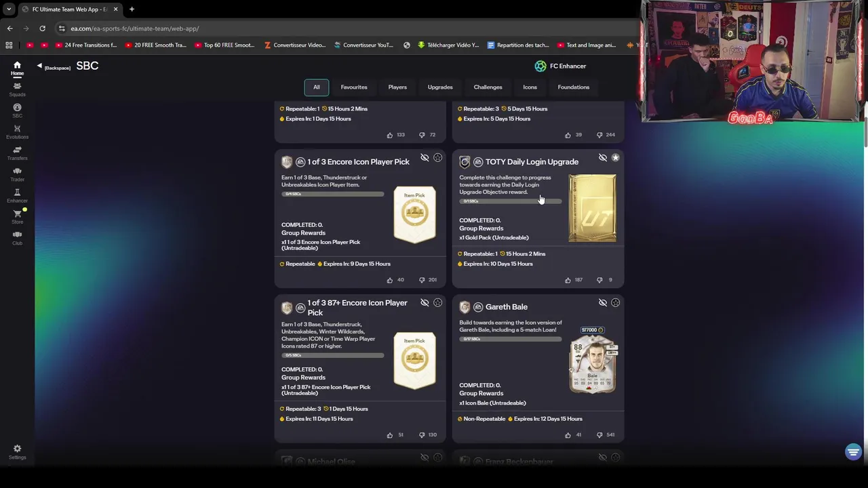868x488 pixels.
Task: Dislike the 1 of 3 Encore Icon Player Pick
Action: [422, 279]
